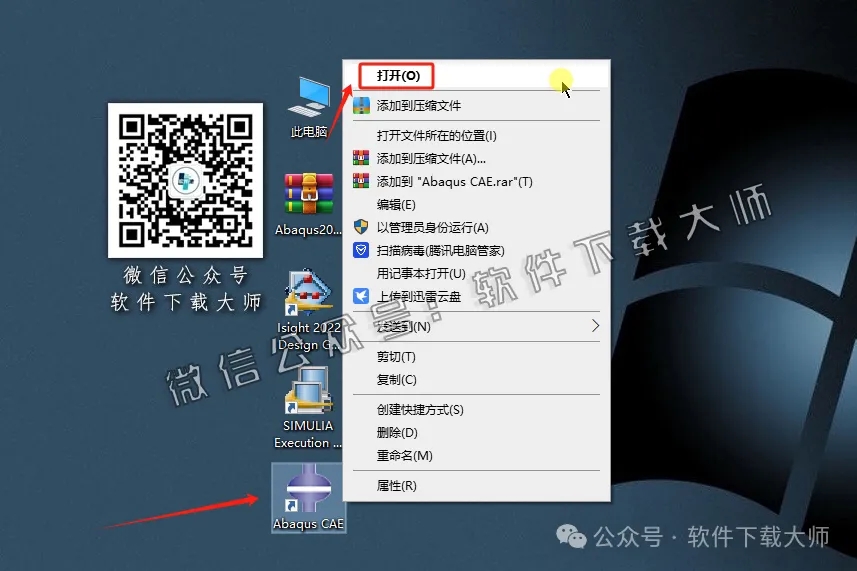Click the Tencent shield icon beside 扫描病毒

point(361,250)
